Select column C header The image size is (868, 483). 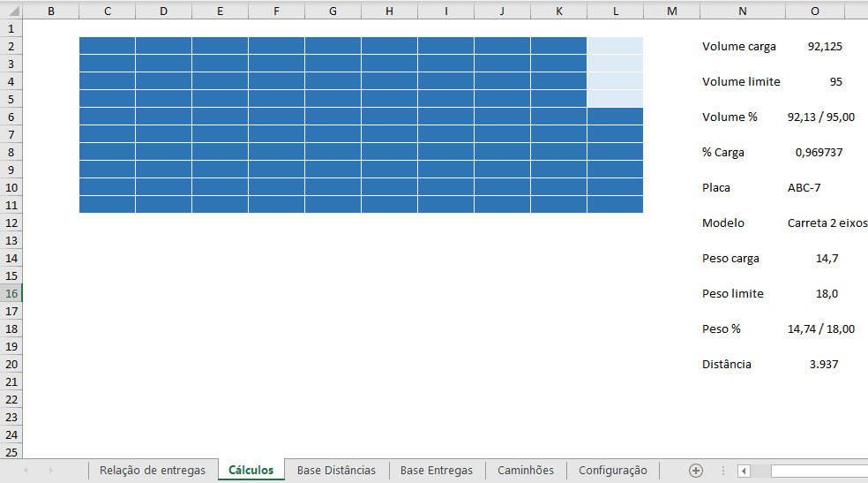click(108, 11)
